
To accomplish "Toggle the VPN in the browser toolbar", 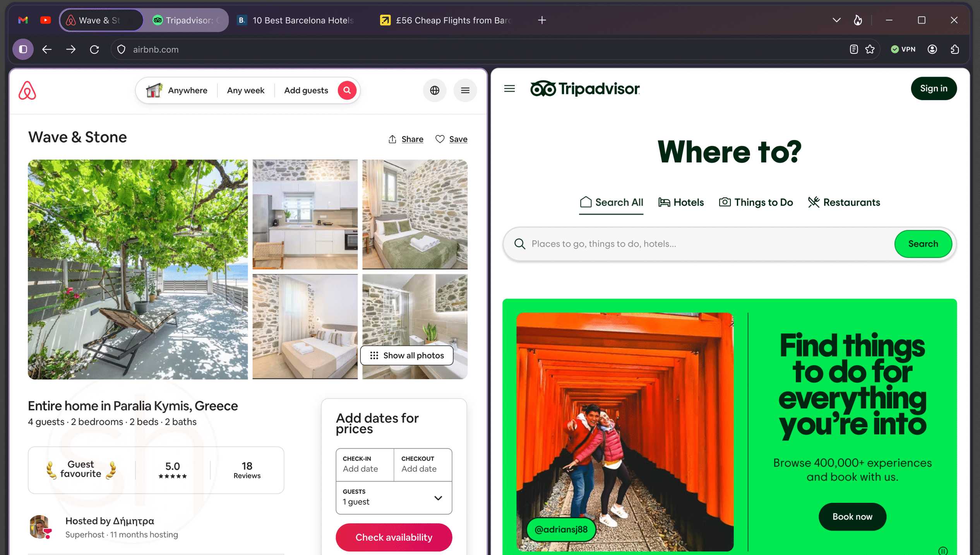I will tap(902, 49).
